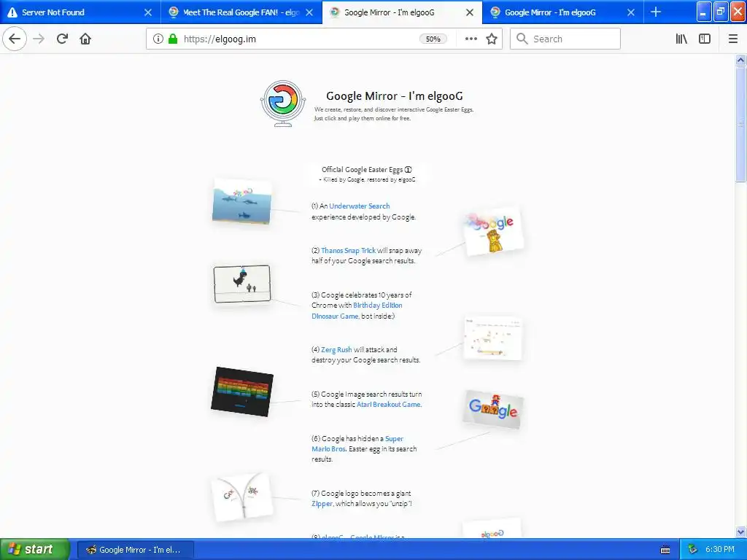Viewport: 747px width, 560px height.
Task: Click the Google Mirror - I'm elgooG heading
Action: [x=395, y=96]
